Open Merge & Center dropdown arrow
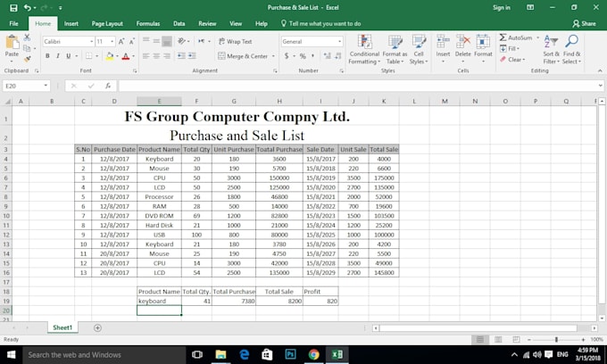 [x=273, y=56]
